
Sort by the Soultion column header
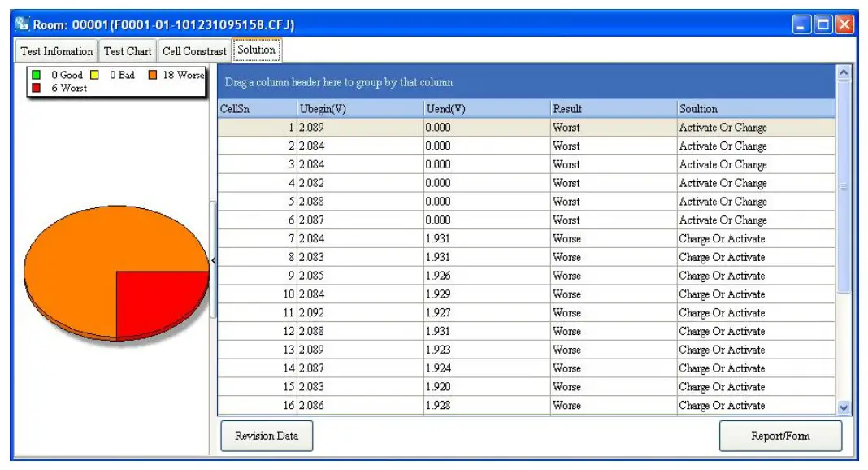pos(756,109)
